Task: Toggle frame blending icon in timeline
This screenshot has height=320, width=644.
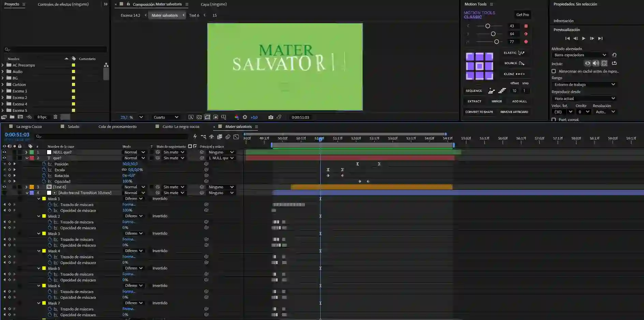Action: point(220,137)
